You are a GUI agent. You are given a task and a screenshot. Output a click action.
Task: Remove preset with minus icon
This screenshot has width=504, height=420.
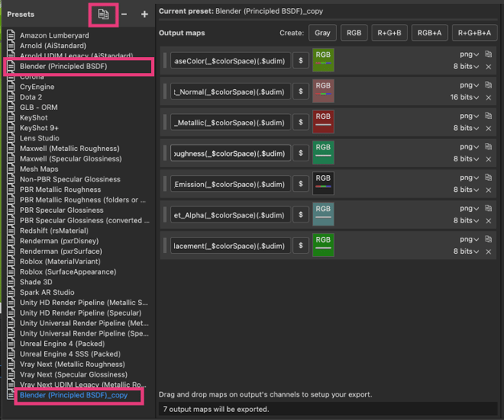pos(124,14)
